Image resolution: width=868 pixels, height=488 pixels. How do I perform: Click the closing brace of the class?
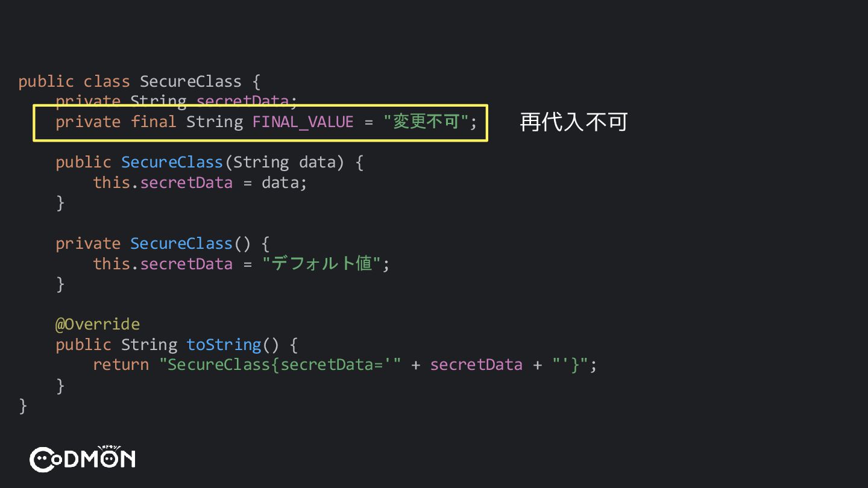point(23,405)
